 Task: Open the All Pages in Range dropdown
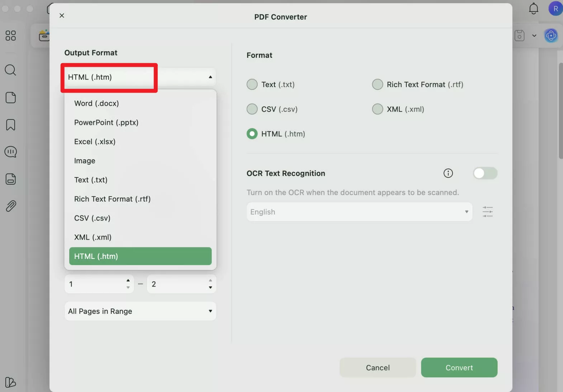tap(140, 311)
